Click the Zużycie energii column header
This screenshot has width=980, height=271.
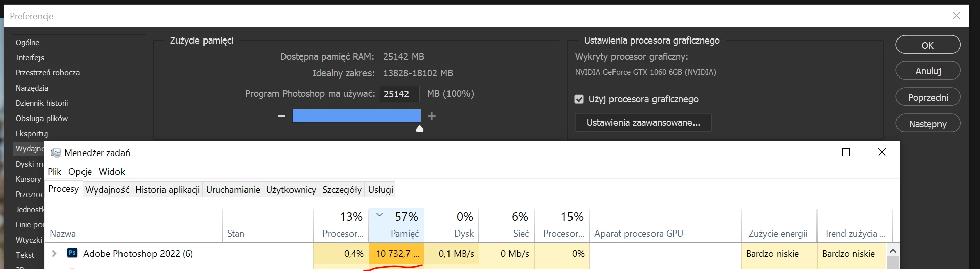tap(779, 225)
